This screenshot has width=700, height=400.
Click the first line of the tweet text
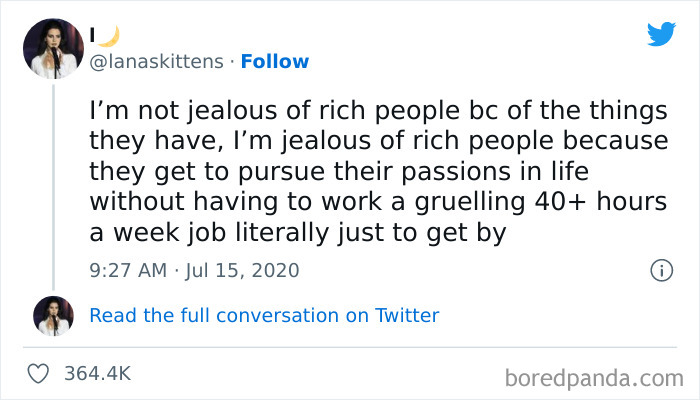coord(378,109)
